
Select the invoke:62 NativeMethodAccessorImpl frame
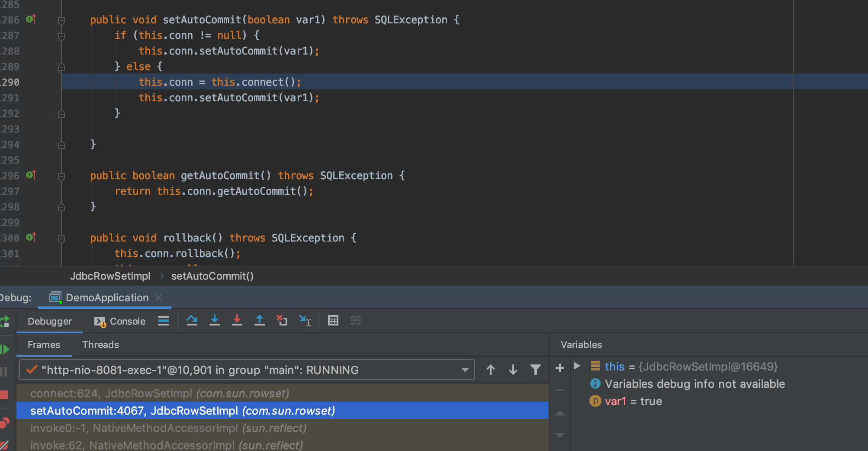[x=283, y=445]
